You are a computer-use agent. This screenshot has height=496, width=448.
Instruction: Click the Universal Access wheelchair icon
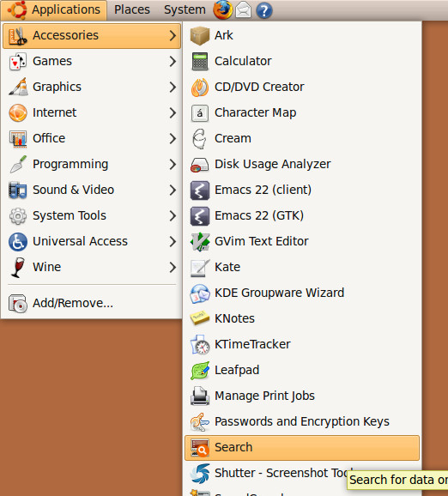(x=18, y=242)
